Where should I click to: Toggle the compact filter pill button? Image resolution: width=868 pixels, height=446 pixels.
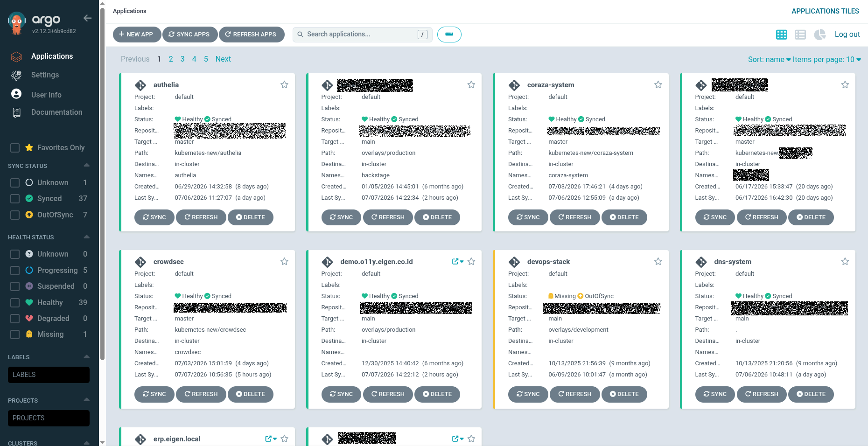449,35
